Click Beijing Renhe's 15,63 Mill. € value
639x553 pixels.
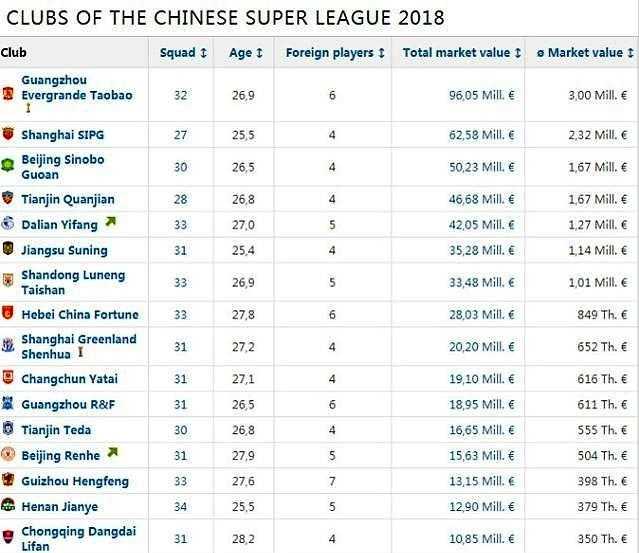(482, 456)
